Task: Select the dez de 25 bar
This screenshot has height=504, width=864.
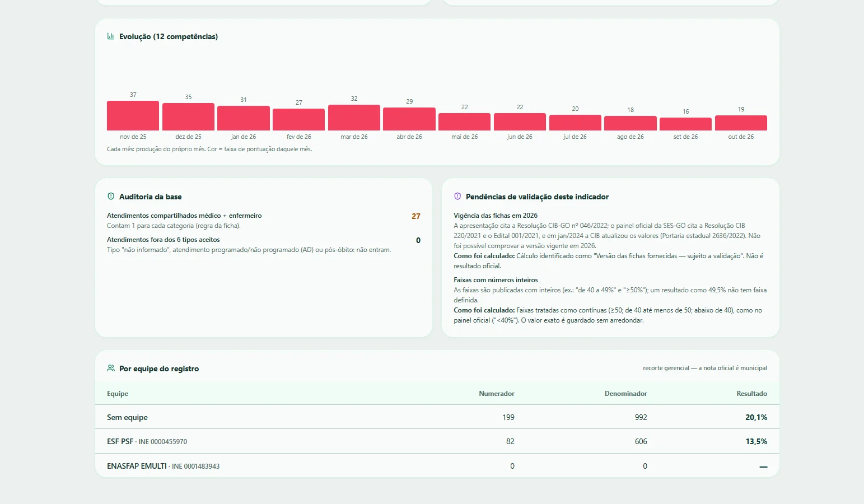Action: pos(188,117)
